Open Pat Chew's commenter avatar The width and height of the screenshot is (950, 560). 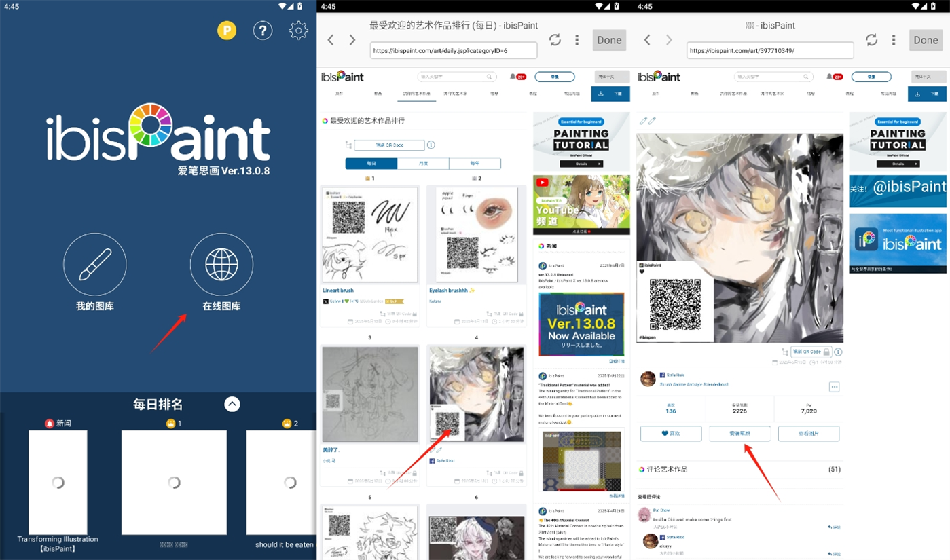coord(644,515)
